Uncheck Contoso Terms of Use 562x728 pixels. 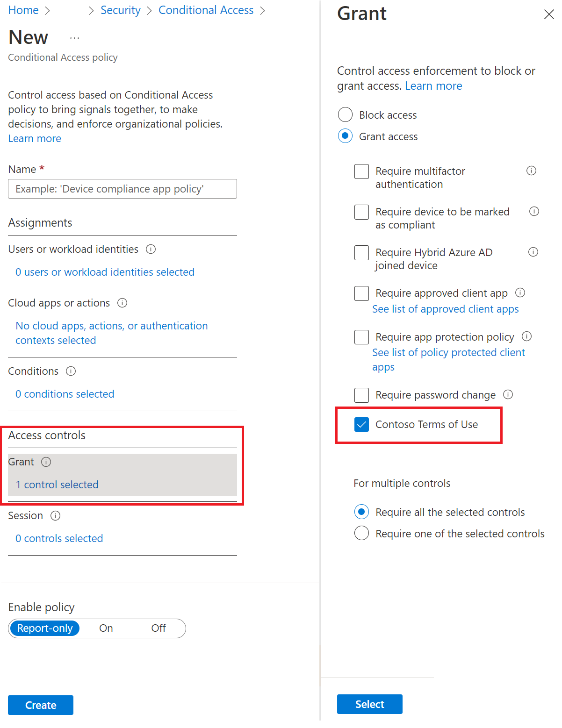tap(361, 424)
